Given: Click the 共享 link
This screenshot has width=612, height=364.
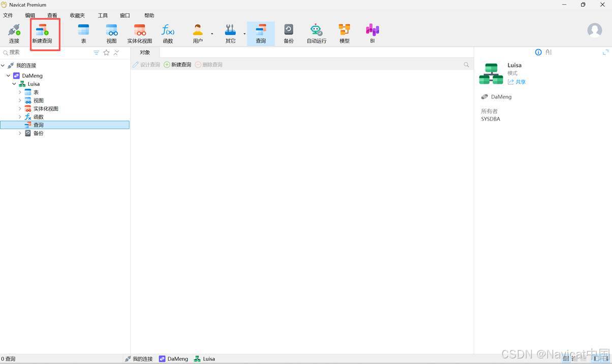Looking at the screenshot, I should click(516, 82).
